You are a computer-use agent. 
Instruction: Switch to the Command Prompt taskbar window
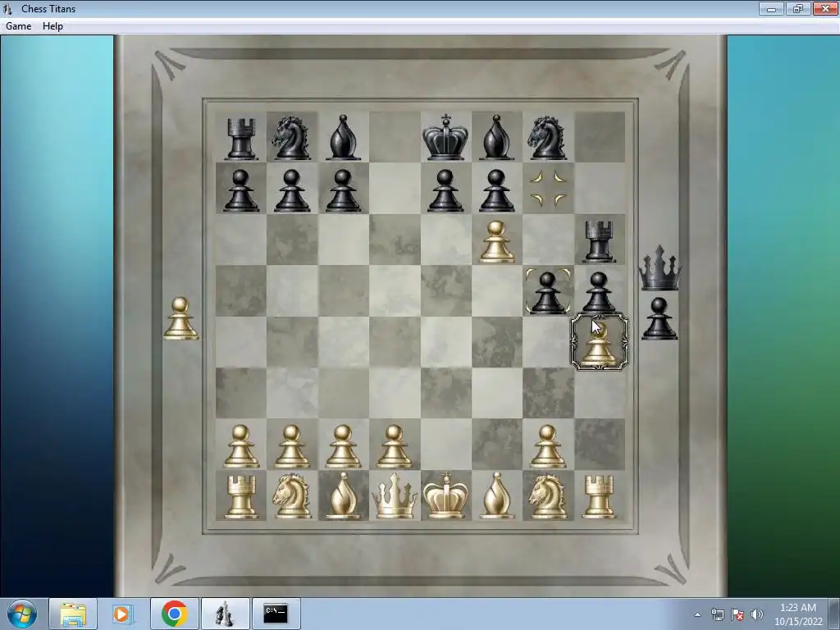[x=276, y=614]
